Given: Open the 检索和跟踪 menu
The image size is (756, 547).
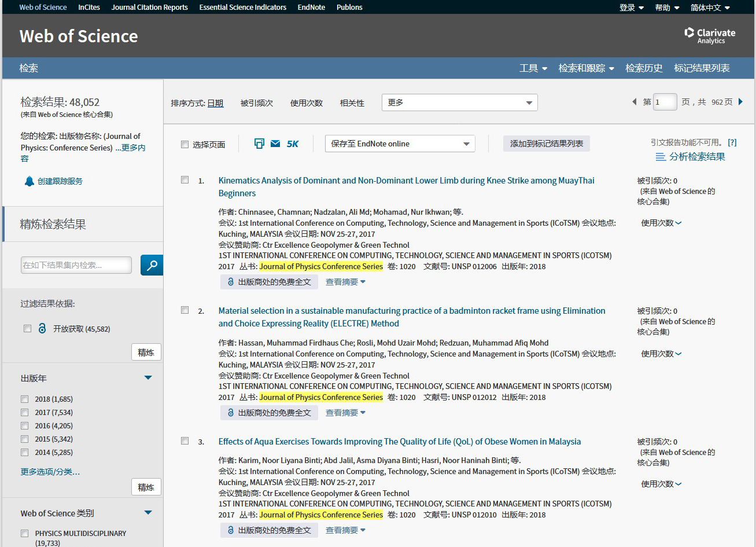Looking at the screenshot, I should tap(587, 68).
